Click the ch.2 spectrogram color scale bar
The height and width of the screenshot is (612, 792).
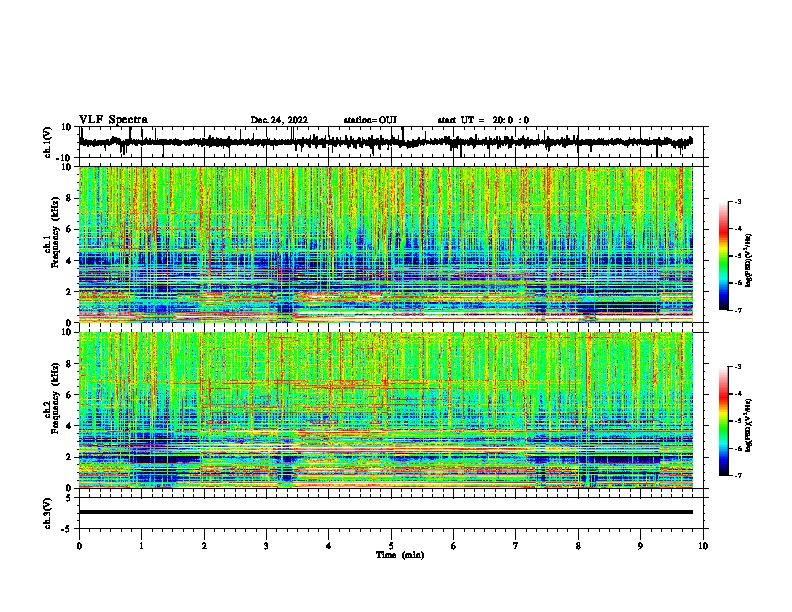724,421
